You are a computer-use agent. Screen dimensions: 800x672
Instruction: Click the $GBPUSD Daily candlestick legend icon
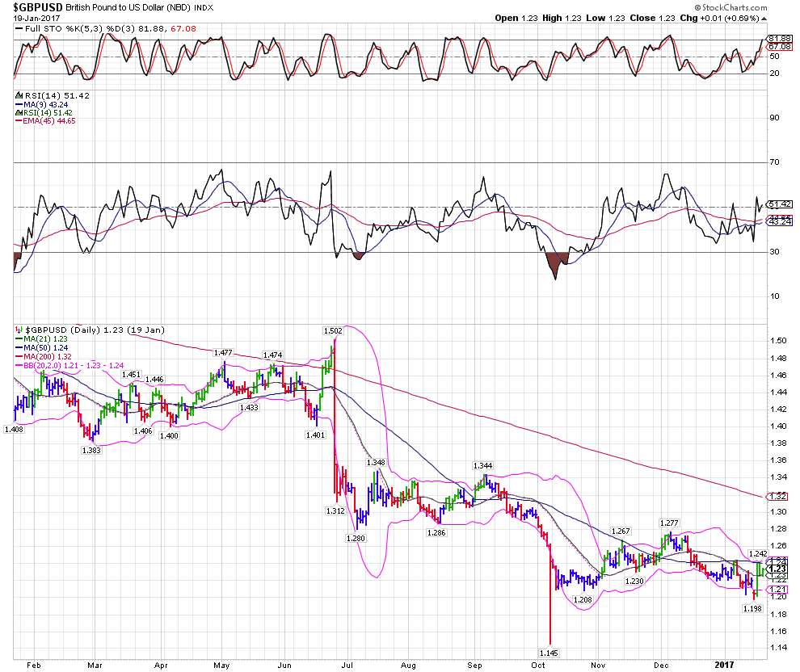[x=19, y=330]
